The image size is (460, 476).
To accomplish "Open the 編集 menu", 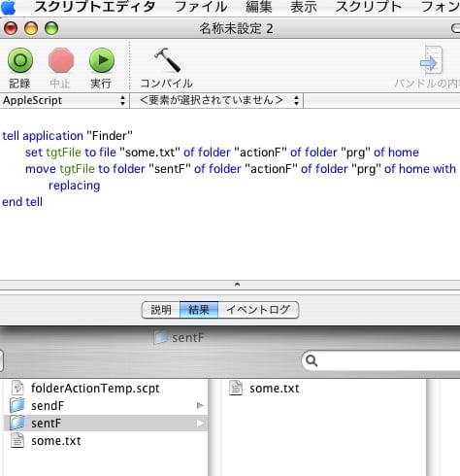I will click(x=258, y=7).
